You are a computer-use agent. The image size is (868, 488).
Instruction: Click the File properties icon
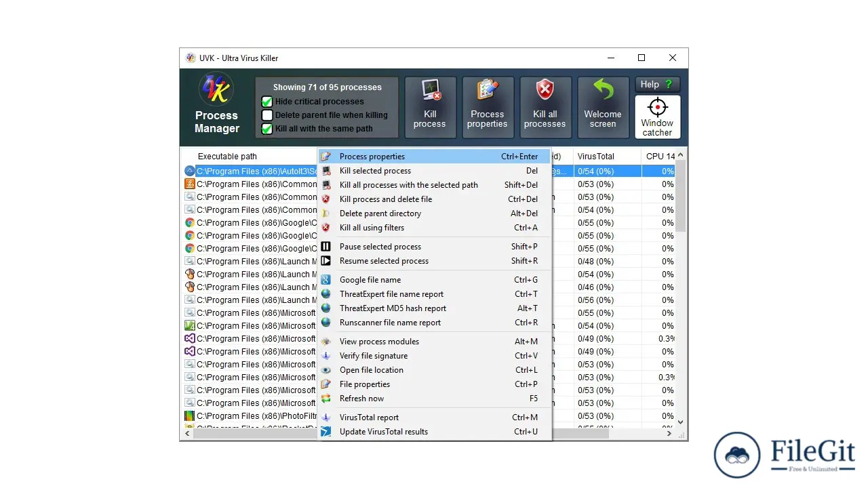coord(326,384)
